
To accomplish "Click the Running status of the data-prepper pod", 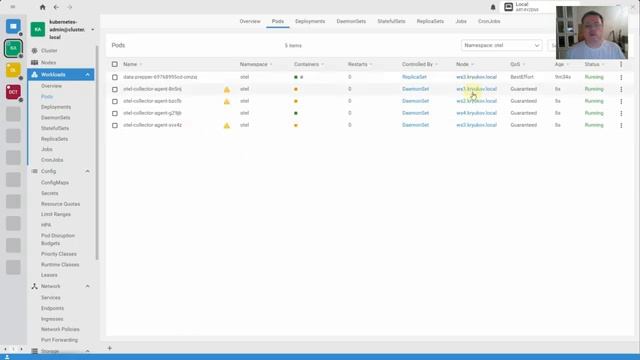I will click(593, 77).
